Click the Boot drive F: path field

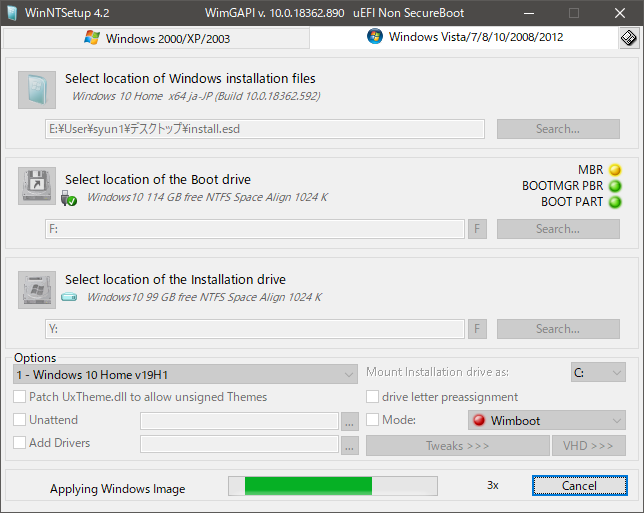(255, 229)
